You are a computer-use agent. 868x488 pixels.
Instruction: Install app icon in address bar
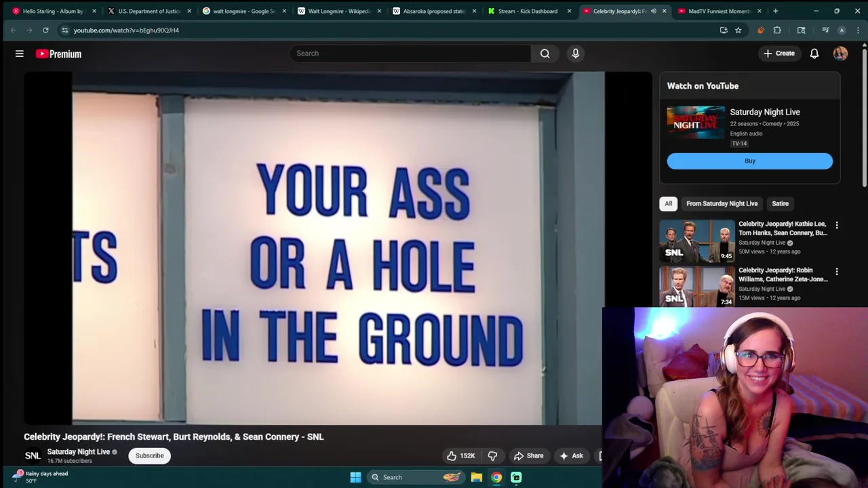[724, 30]
